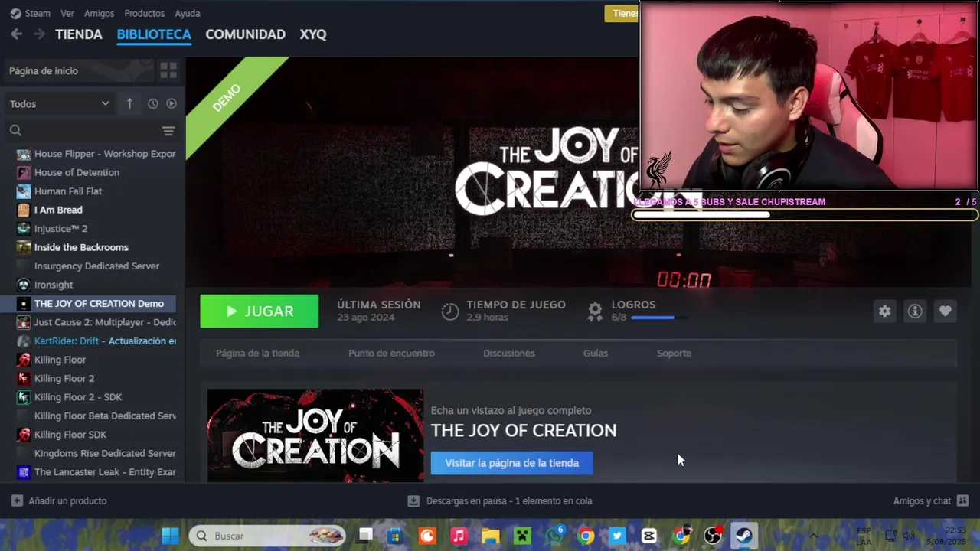This screenshot has height=551, width=980.
Task: Open the Productos menu
Action: click(144, 13)
